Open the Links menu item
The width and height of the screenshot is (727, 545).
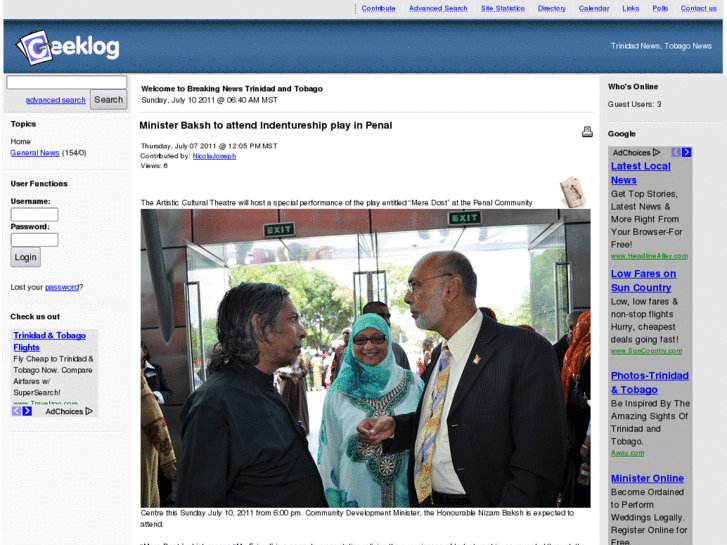coord(631,8)
